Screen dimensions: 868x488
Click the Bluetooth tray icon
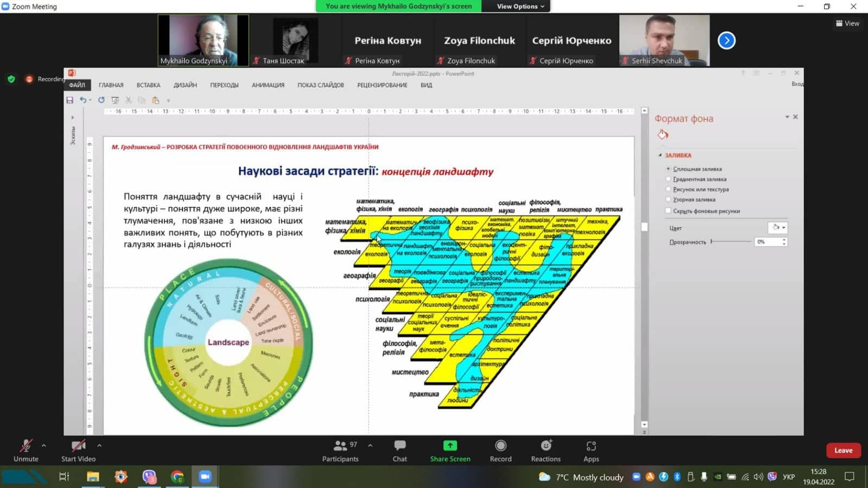click(677, 477)
